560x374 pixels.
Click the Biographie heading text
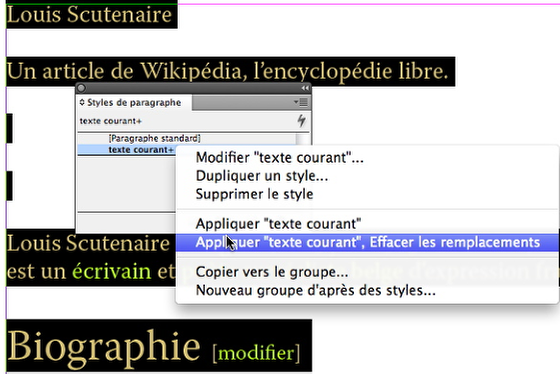pyautogui.click(x=104, y=346)
